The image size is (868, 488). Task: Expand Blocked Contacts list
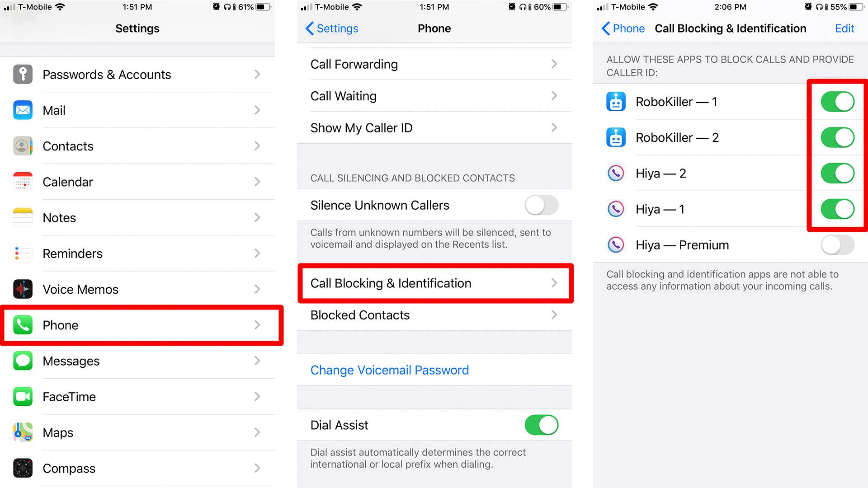pos(434,314)
